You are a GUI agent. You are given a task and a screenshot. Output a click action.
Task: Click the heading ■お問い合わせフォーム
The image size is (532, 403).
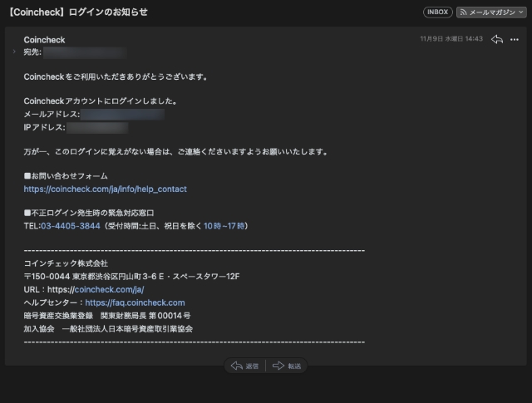tap(66, 176)
